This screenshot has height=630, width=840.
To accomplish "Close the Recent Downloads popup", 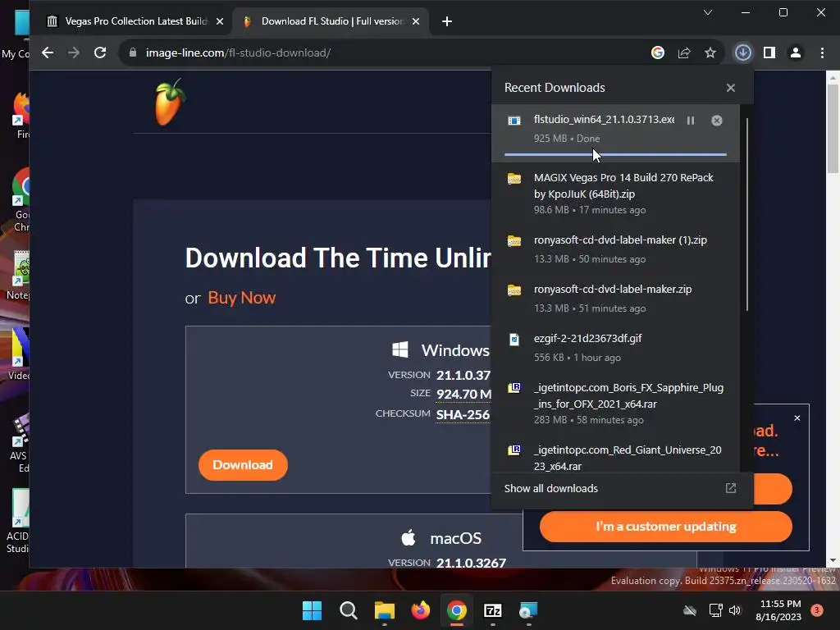I will tap(731, 88).
